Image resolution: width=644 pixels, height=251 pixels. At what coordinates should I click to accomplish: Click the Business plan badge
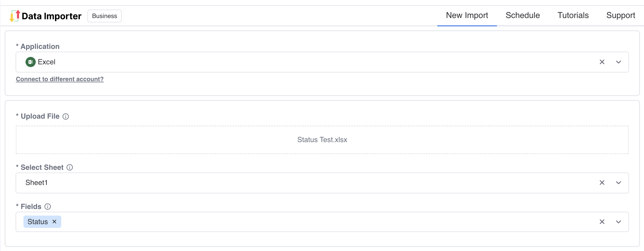pyautogui.click(x=104, y=16)
